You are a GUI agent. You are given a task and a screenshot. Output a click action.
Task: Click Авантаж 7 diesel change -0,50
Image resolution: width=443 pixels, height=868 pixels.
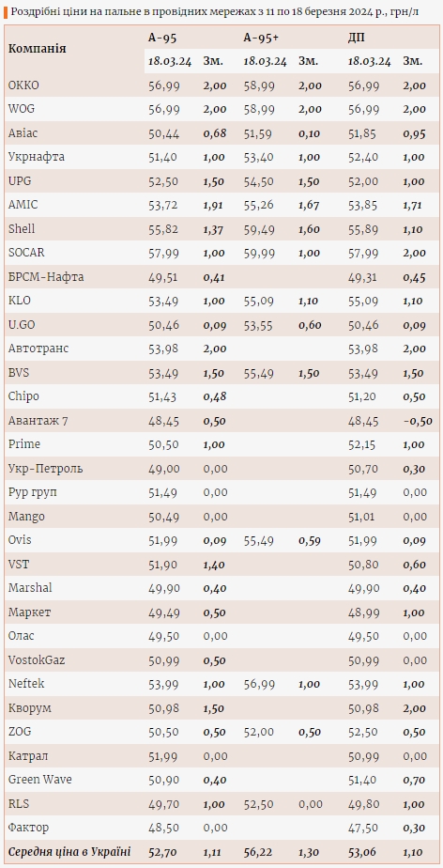coord(418,421)
